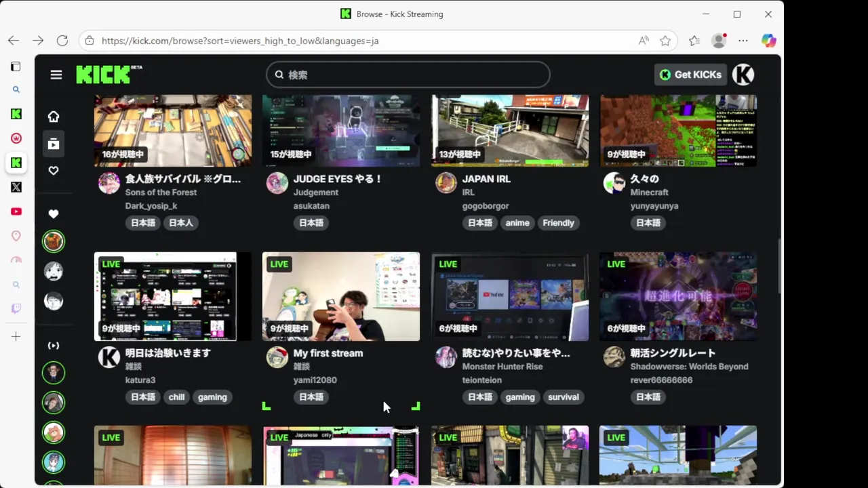
Task: Click the katura3 channel avatar
Action: (109, 357)
